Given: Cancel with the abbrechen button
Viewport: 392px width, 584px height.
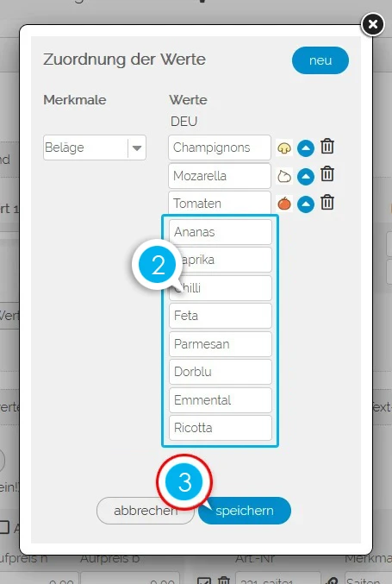Looking at the screenshot, I should (x=146, y=511).
